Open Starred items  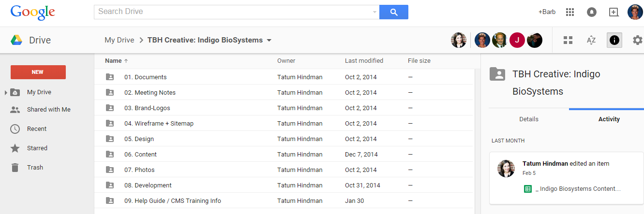pos(37,148)
